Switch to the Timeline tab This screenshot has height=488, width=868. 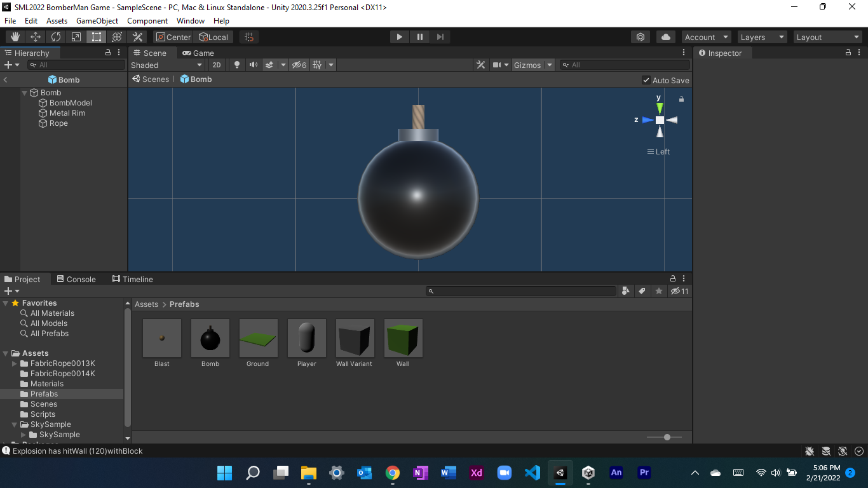[133, 279]
